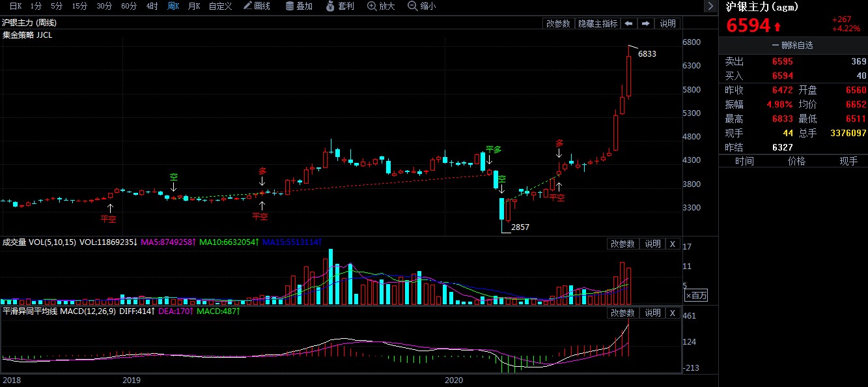Expand the toolbar chevron arrow at top right
This screenshot has width=868, height=387.
tap(710, 6)
